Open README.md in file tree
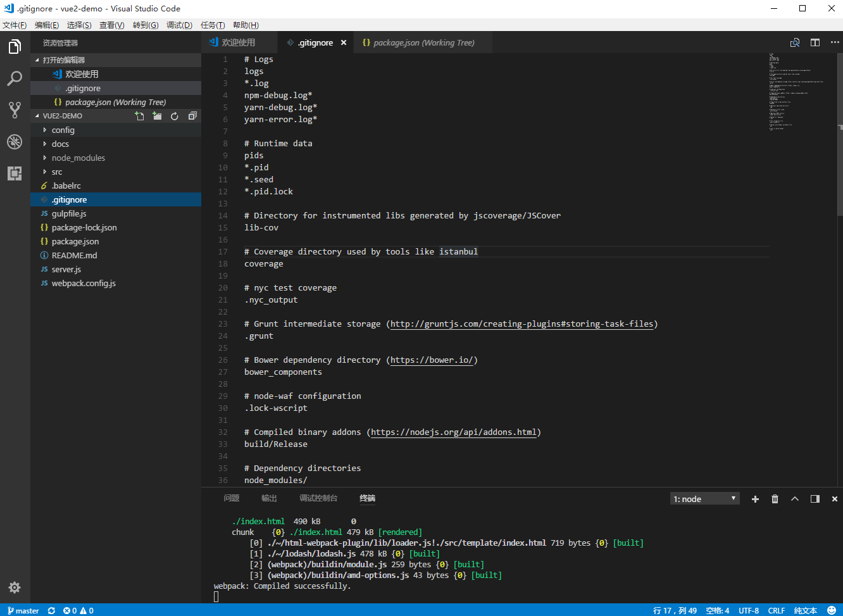 pos(116,255)
